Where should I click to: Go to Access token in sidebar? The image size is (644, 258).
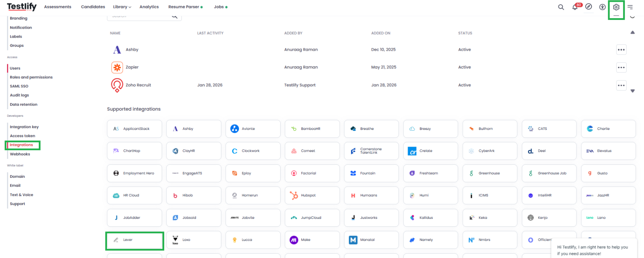(22, 136)
